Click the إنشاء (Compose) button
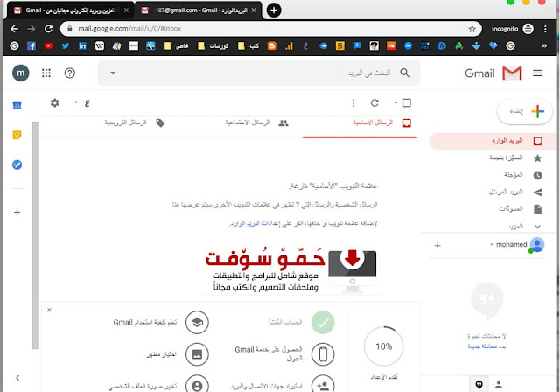Viewport: 560px width, 392px height. (x=525, y=111)
